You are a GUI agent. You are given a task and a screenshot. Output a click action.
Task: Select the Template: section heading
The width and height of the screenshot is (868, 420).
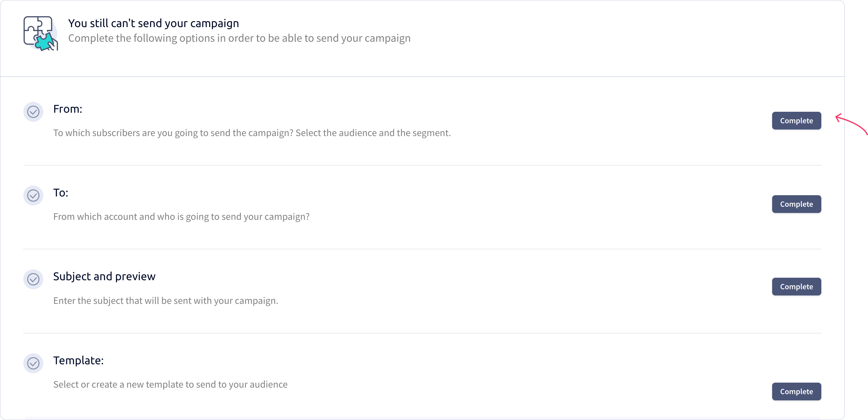point(78,360)
